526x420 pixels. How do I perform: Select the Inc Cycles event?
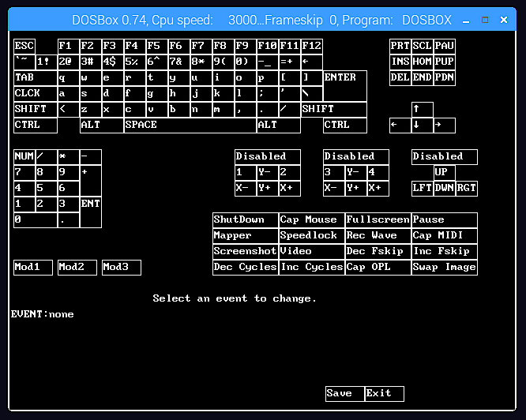coord(312,268)
